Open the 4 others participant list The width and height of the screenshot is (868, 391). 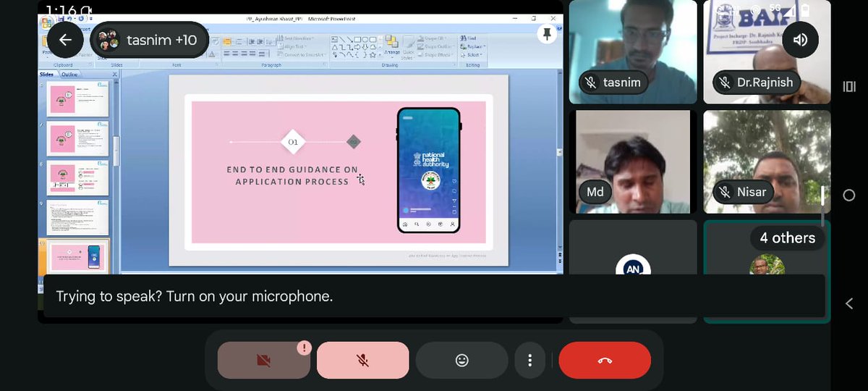tap(787, 237)
